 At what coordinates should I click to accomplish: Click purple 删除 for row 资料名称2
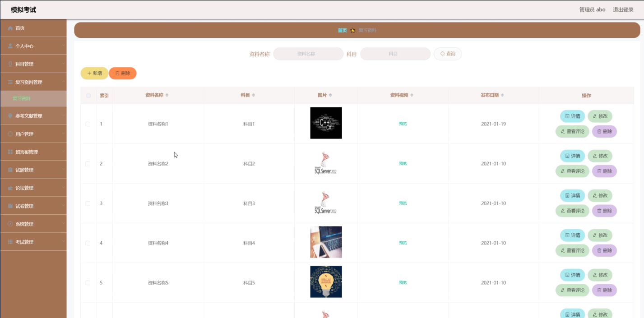tap(604, 171)
